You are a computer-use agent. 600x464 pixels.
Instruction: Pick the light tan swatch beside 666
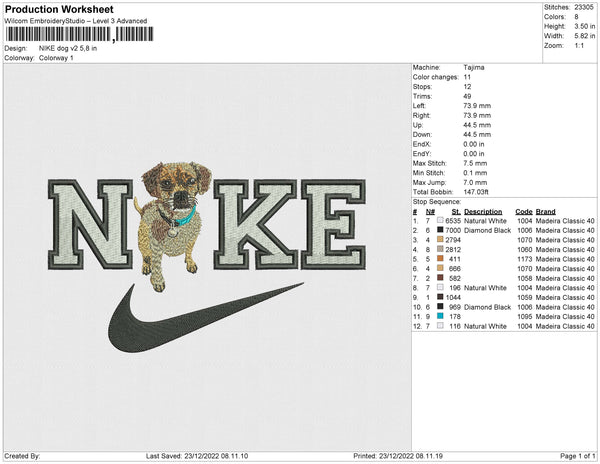tap(440, 268)
